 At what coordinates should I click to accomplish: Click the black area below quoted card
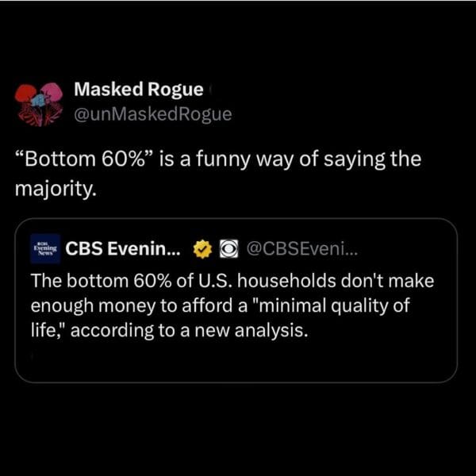click(238, 428)
